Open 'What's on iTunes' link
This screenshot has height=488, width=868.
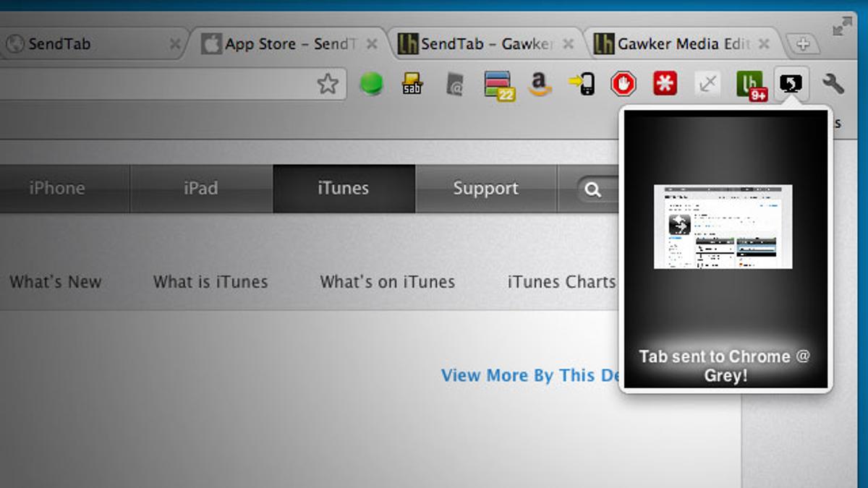point(388,282)
